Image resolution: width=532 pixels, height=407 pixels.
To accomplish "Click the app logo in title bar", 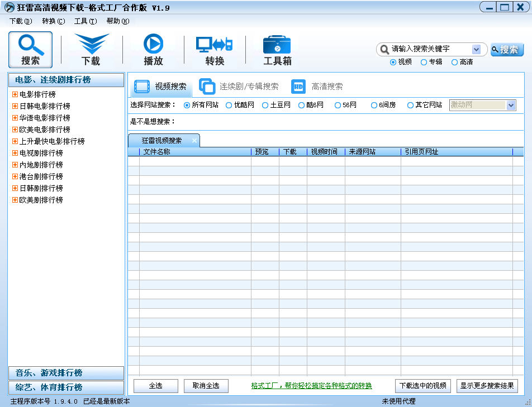I will click(9, 7).
